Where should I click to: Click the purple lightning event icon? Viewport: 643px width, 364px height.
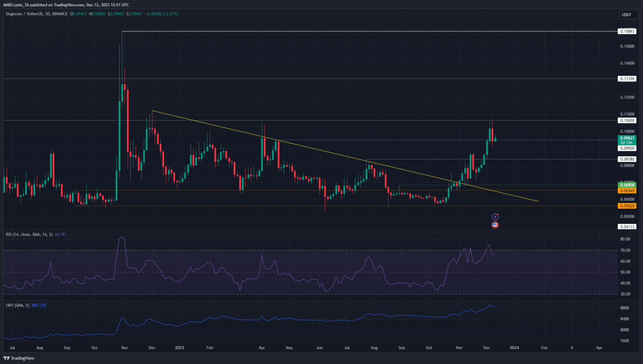click(x=495, y=217)
